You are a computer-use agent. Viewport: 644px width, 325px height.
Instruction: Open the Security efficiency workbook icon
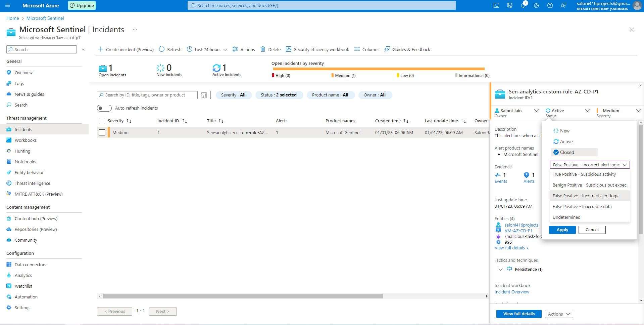[x=289, y=49]
